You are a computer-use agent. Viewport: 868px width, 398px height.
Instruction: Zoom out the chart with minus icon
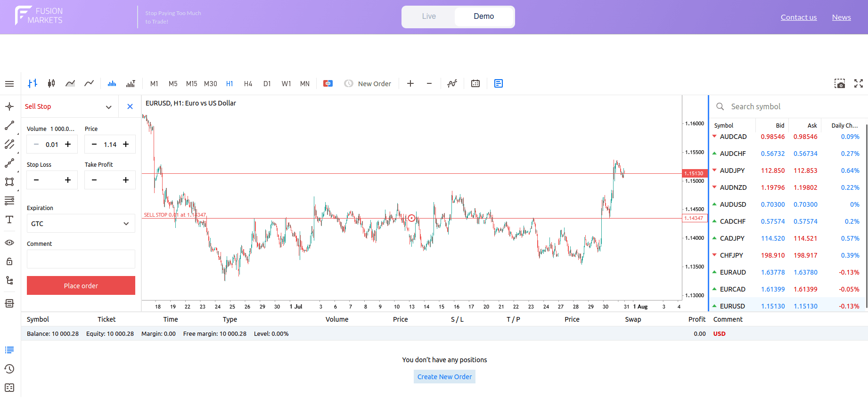coord(429,83)
